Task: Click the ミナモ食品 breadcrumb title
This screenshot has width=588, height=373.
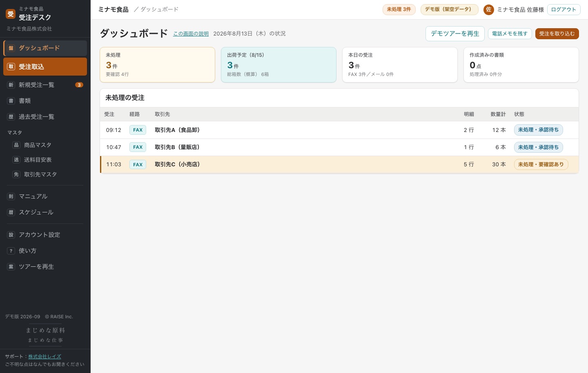Action: 114,9
